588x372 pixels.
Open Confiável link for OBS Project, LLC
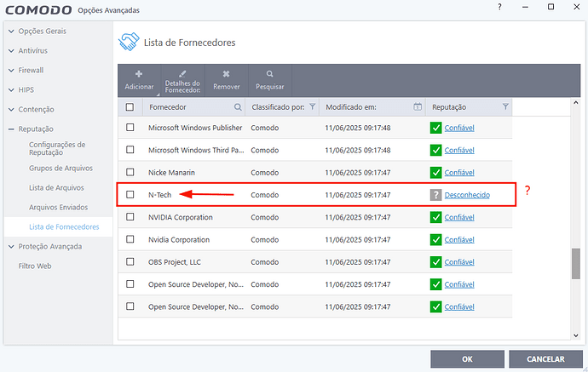coord(459,262)
